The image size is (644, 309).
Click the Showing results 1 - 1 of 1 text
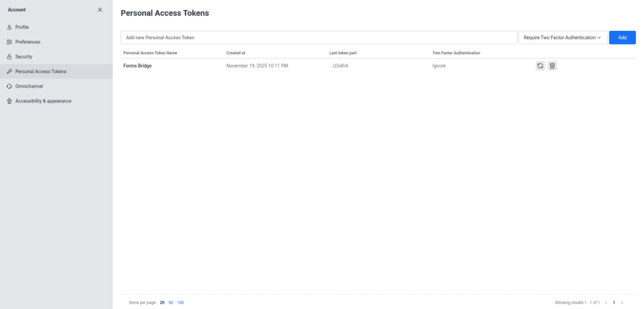click(577, 303)
